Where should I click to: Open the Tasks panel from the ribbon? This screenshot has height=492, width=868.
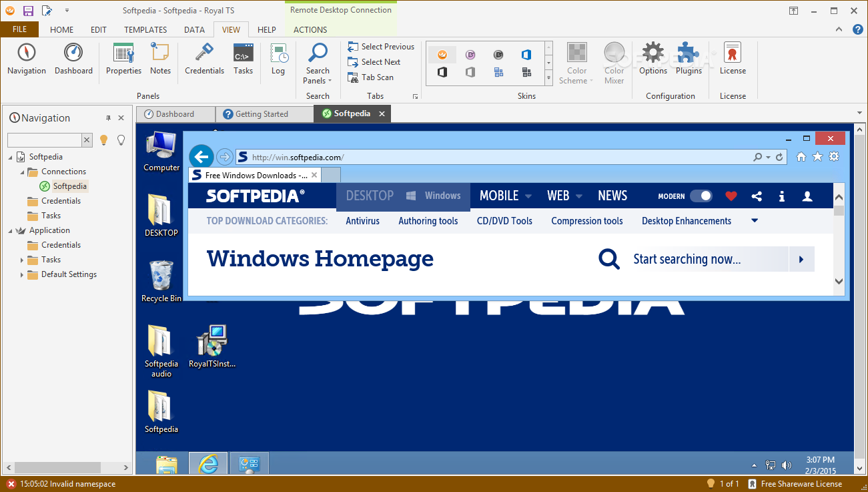[243, 59]
